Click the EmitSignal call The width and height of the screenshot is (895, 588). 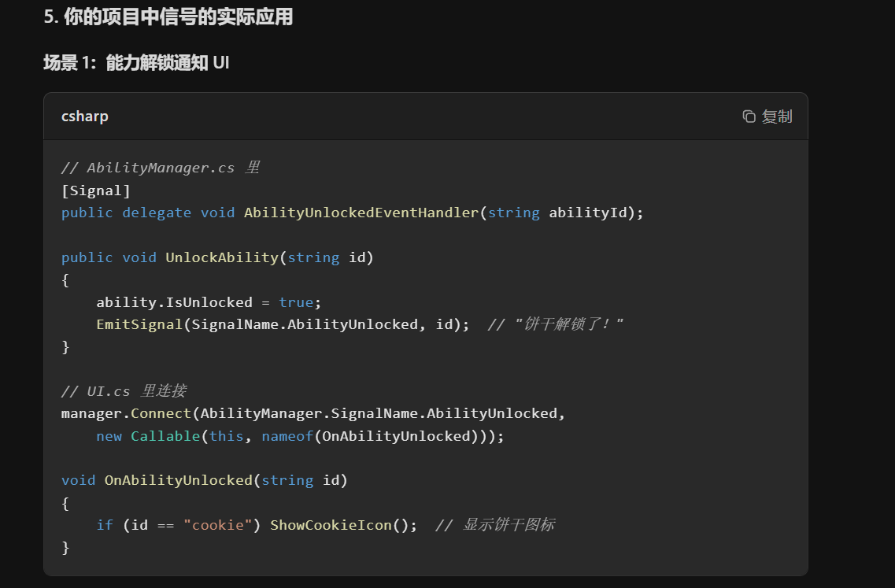[139, 324]
